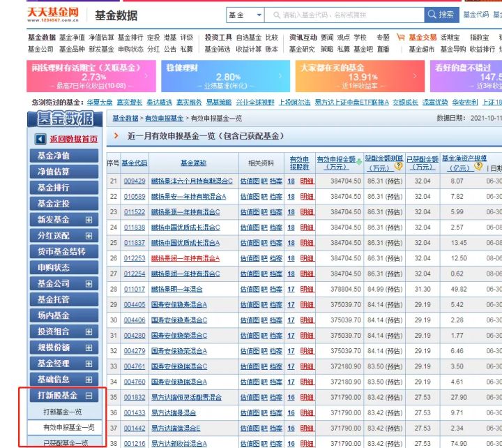
Task: Click 自选基金 in top navigation
Action: tap(249, 38)
